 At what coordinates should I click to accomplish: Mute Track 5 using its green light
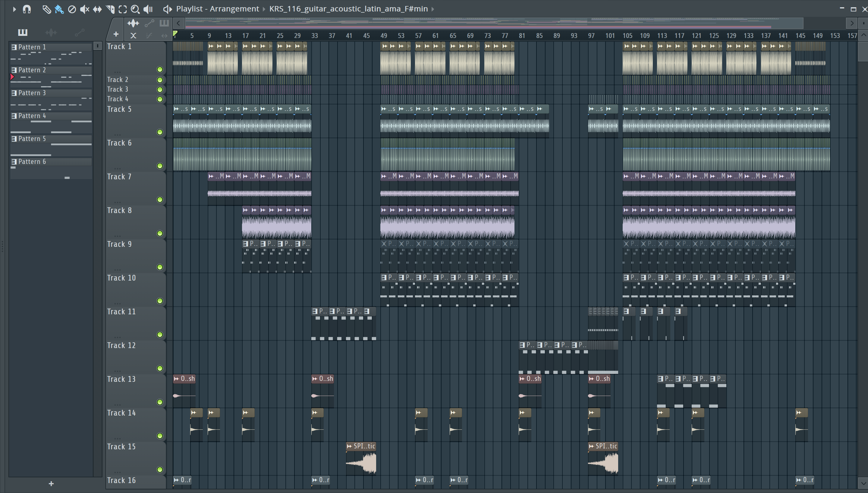[x=160, y=132]
